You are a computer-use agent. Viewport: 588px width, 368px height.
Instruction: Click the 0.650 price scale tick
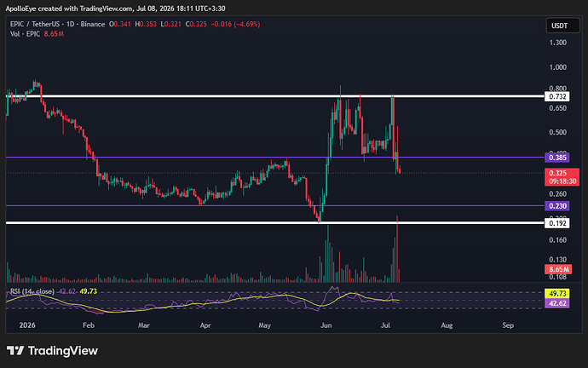tap(557, 108)
